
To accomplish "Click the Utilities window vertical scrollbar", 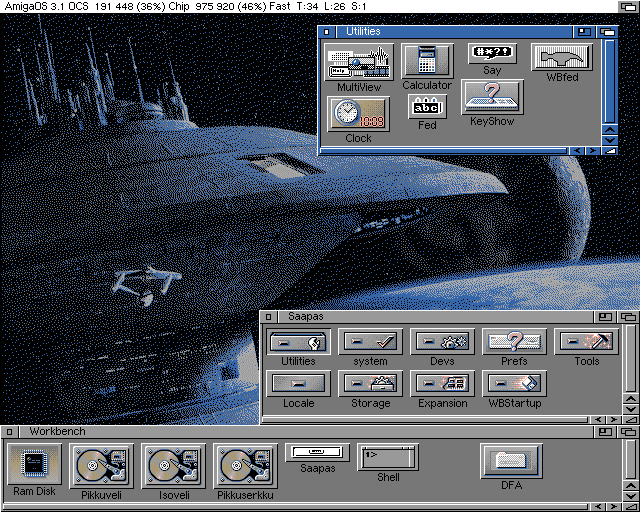I will [610, 82].
